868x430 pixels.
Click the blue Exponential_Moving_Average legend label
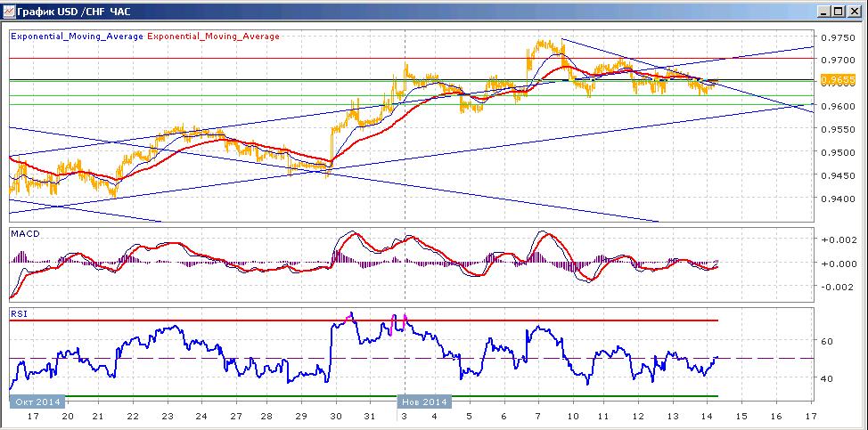(77, 37)
